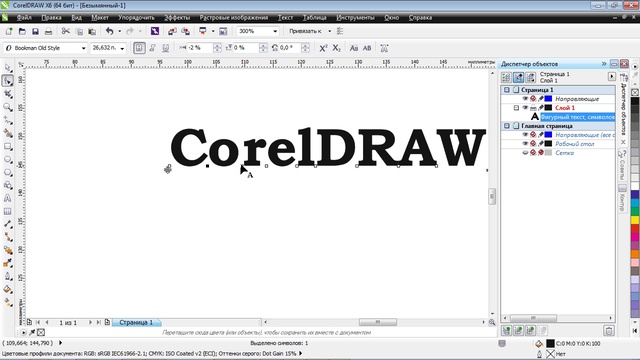
Task: Click the Copy icon in the toolbar
Action: pos(79,31)
